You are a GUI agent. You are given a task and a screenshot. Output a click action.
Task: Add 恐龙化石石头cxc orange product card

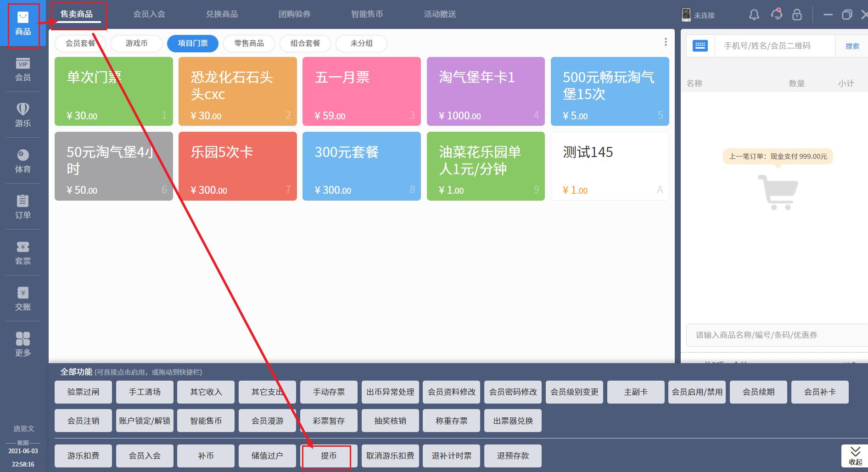tap(238, 91)
